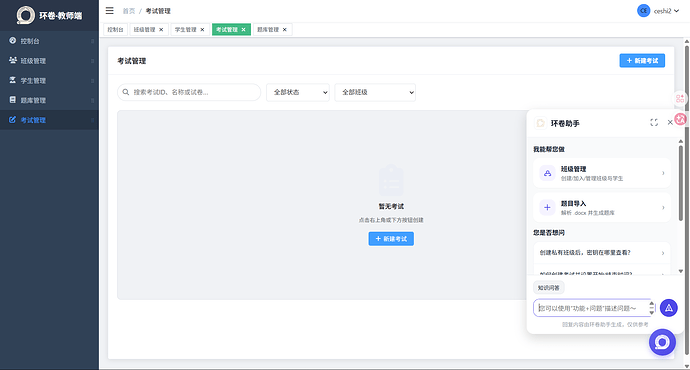Image resolution: width=690 pixels, height=370 pixels.
Task: Expand 题库管理 sidebar item arrow
Action: pos(92,100)
